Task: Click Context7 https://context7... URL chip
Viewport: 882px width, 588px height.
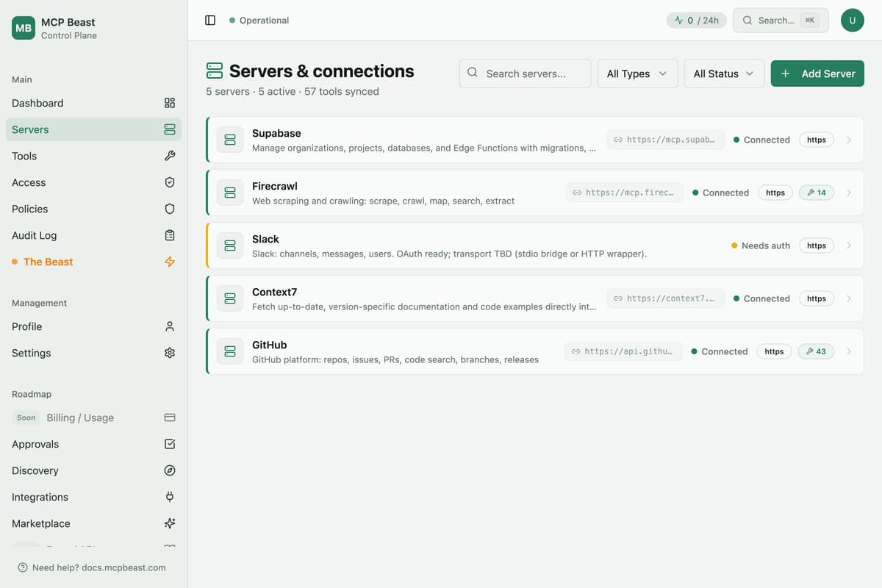Action: pos(665,298)
